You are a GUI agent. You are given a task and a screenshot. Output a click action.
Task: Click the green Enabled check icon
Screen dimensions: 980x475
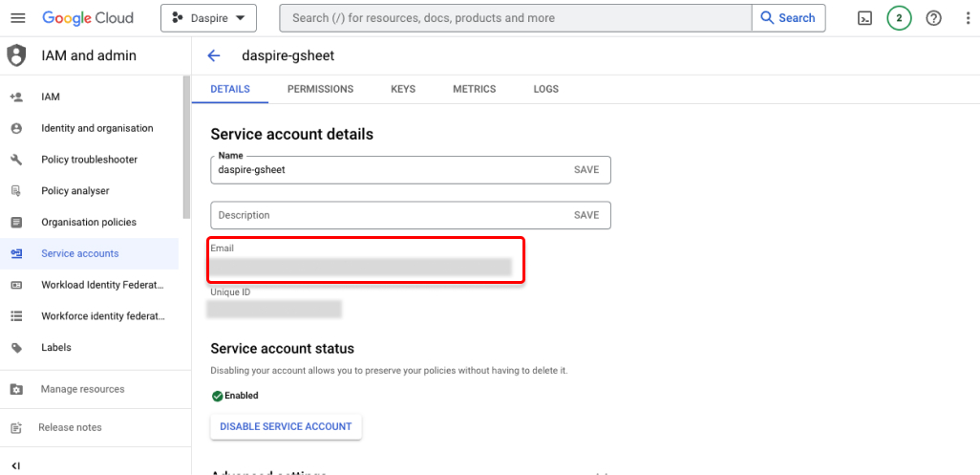(x=217, y=396)
